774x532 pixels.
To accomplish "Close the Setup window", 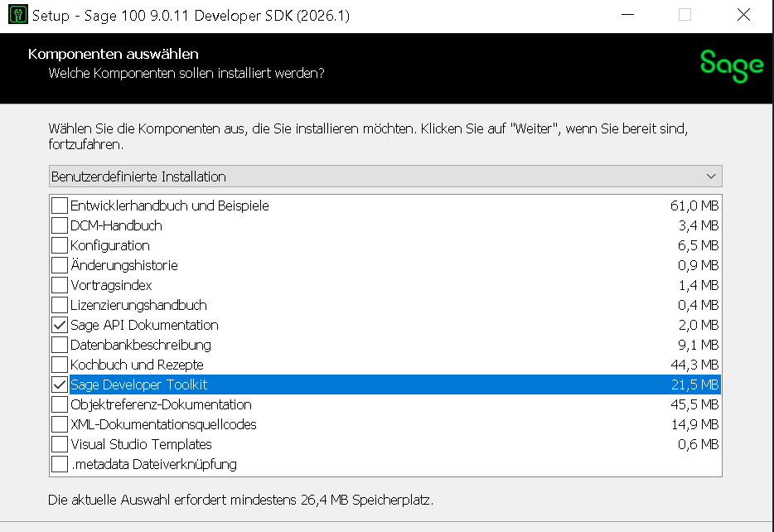I will [743, 15].
